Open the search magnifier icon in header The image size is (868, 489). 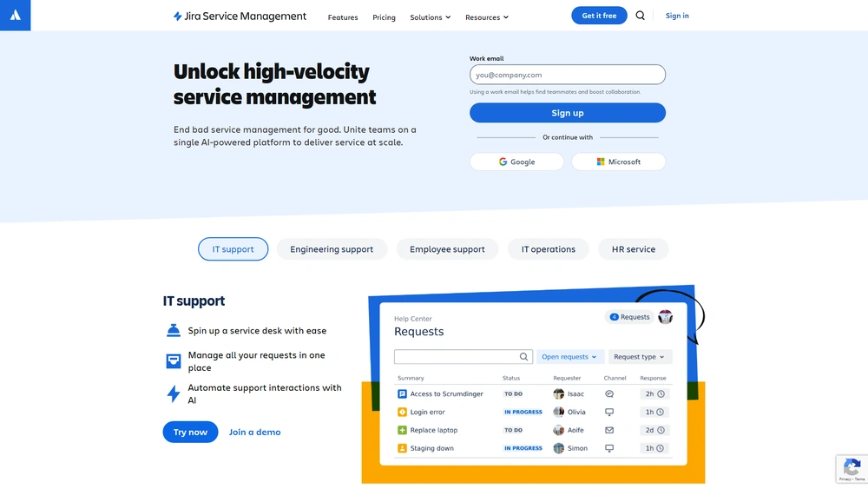[x=640, y=16]
